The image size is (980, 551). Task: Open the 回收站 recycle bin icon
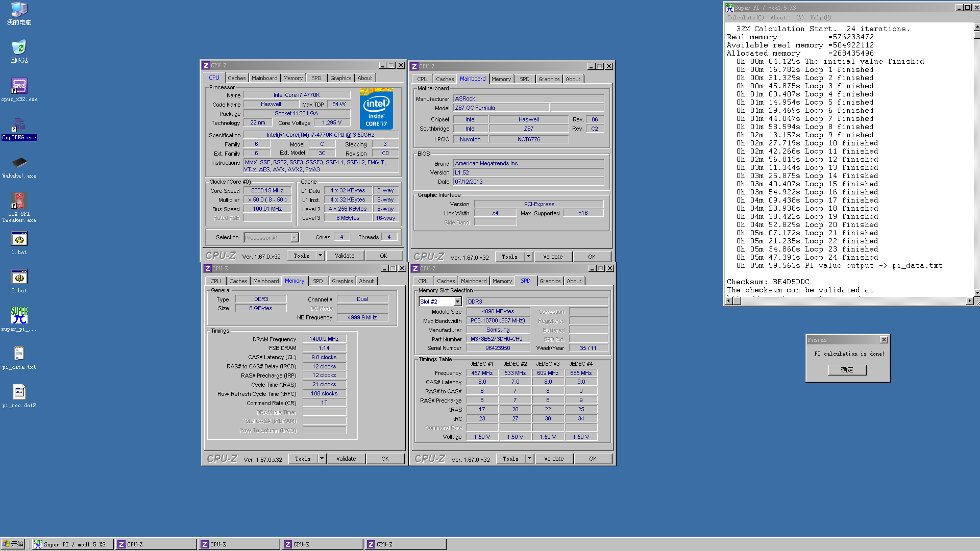[19, 52]
